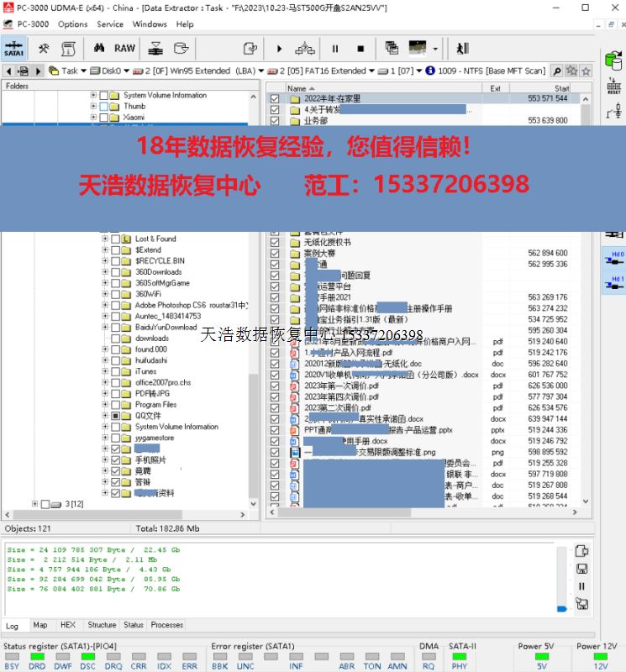This screenshot has width=626, height=672.
Task: Click the save log floppy disk icon
Action: click(x=581, y=569)
